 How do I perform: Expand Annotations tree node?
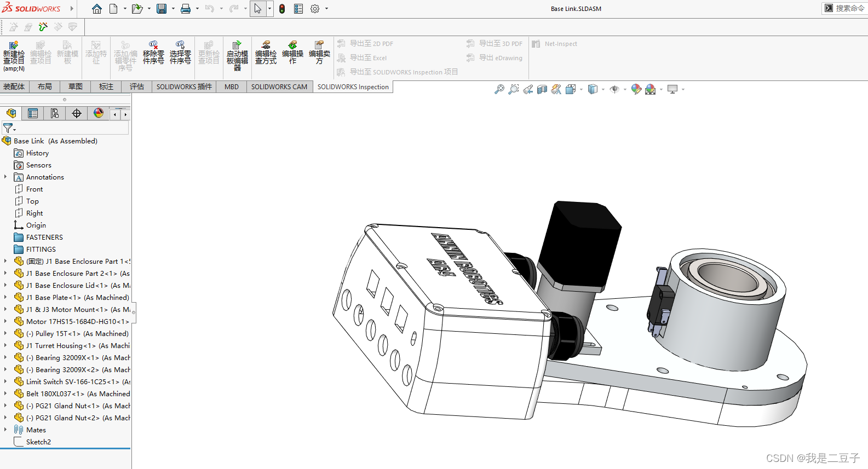coord(5,177)
